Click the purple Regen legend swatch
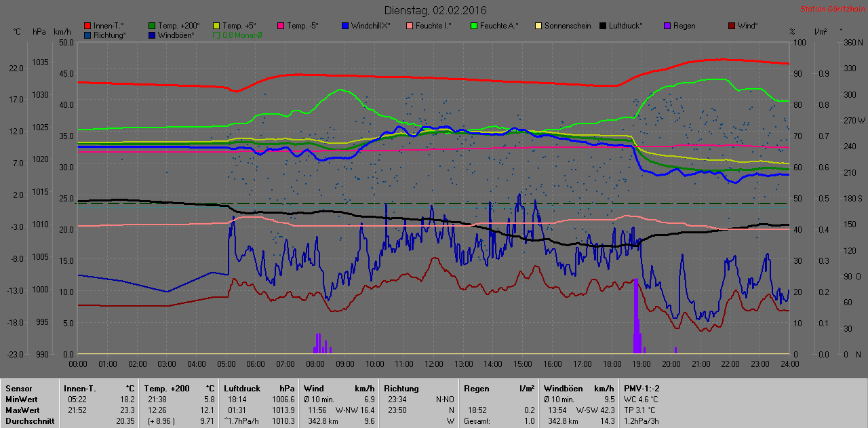The image size is (868, 428). click(667, 26)
